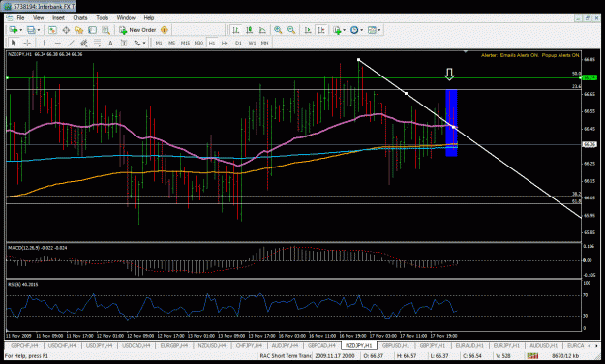Expand the Profiles dropdown arrow
605x364 pixels.
pyautogui.click(x=38, y=30)
